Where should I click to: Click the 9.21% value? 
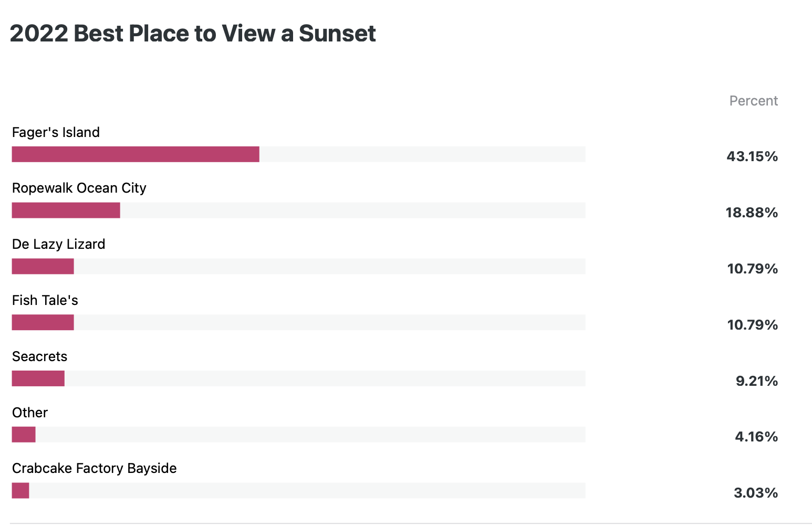pyautogui.click(x=757, y=381)
